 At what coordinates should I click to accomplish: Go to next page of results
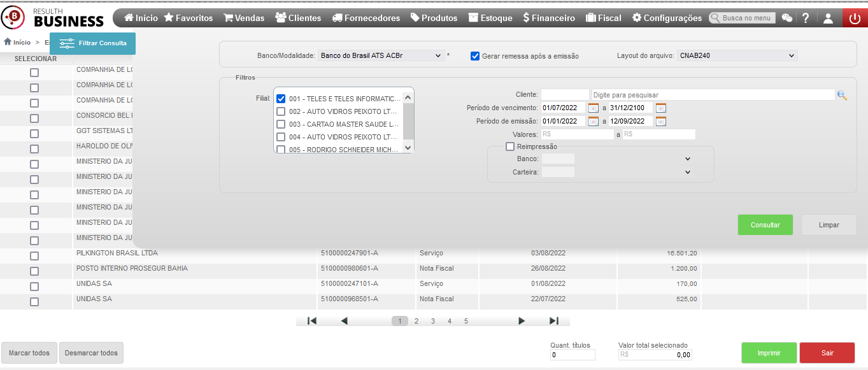point(522,321)
